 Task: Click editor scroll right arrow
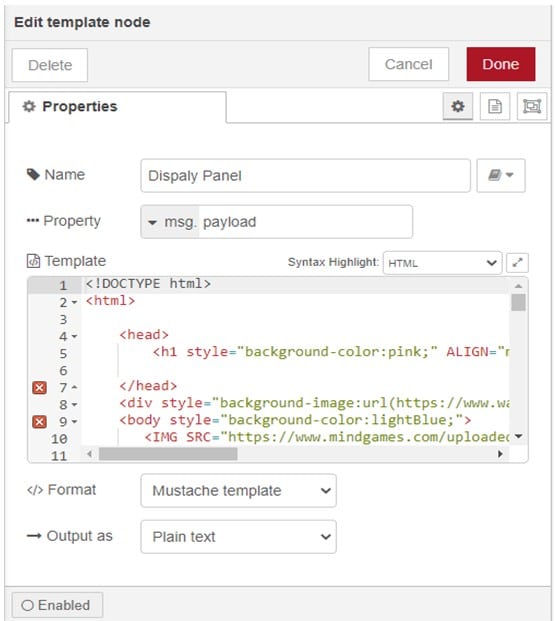pos(500,454)
